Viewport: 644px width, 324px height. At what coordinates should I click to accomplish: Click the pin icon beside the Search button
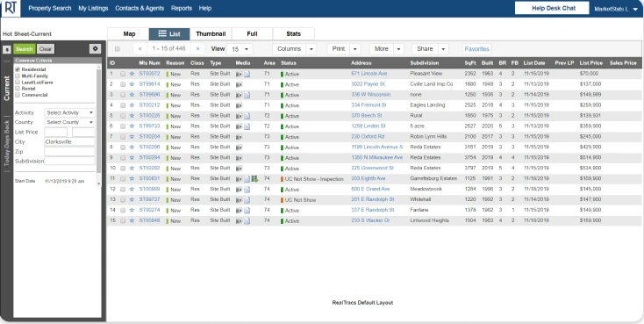(x=6, y=49)
